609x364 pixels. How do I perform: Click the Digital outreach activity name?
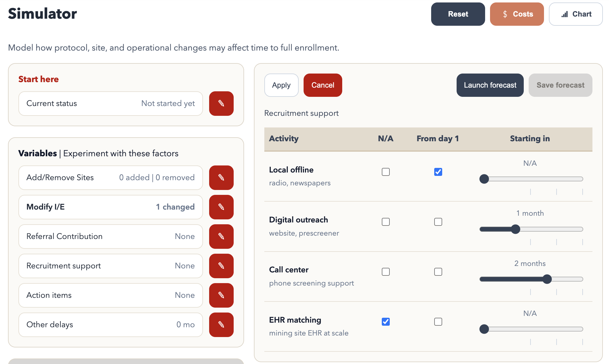(x=298, y=220)
